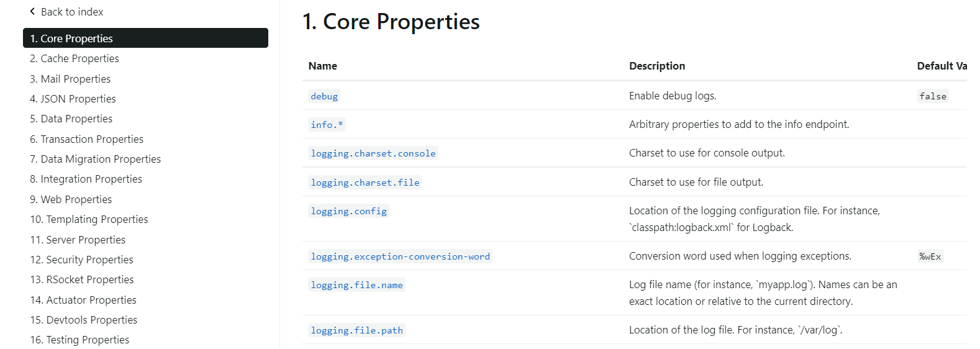
Task: Click the Back to index chevron arrow
Action: [x=33, y=11]
